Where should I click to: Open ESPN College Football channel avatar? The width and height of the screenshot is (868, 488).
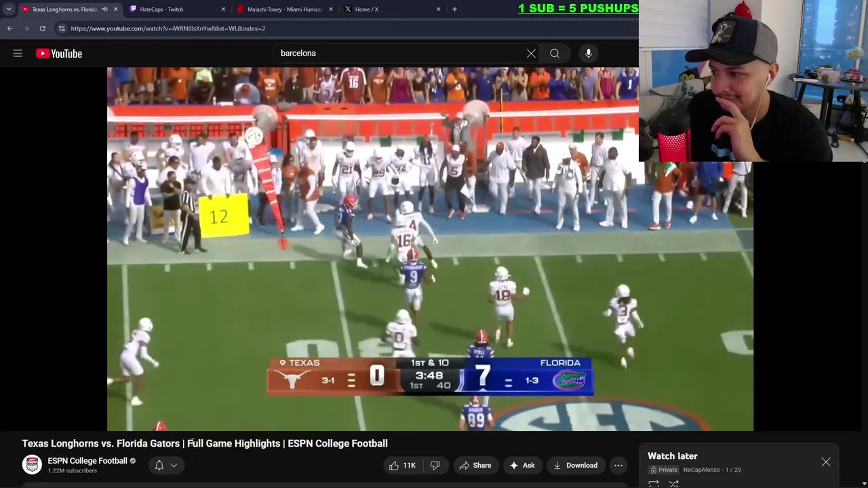point(32,465)
